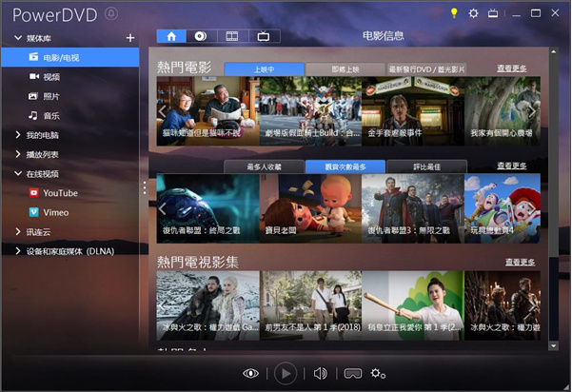Add media with the plus icon
Image resolution: width=572 pixels, height=392 pixels.
[130, 38]
